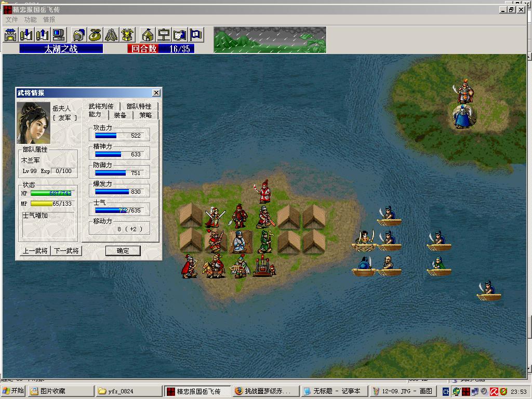Click the 回合数 16/35 counter
The image size is (532, 399).
point(161,48)
